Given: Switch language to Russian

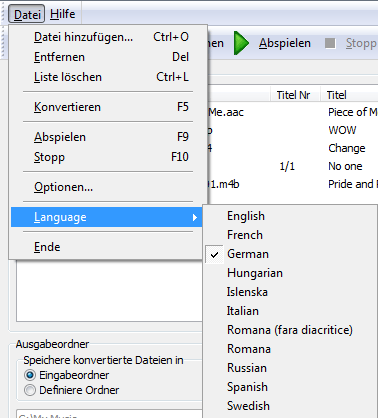Looking at the screenshot, I should [290, 368].
